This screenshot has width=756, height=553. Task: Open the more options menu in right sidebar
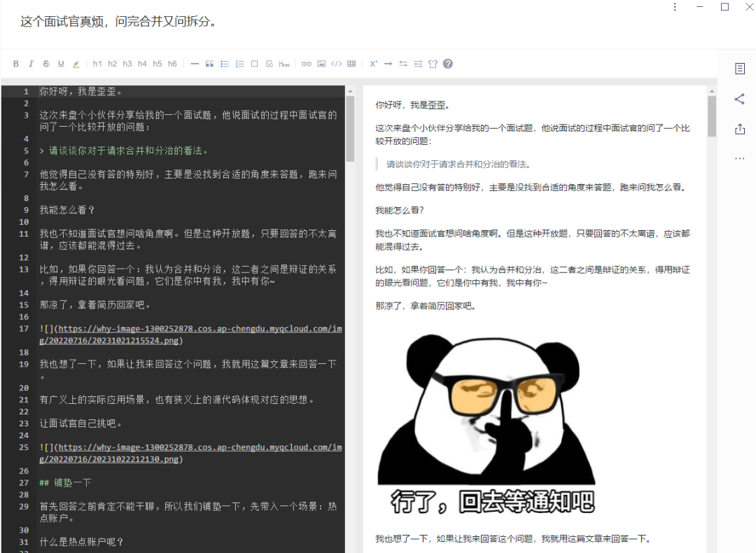tap(740, 158)
